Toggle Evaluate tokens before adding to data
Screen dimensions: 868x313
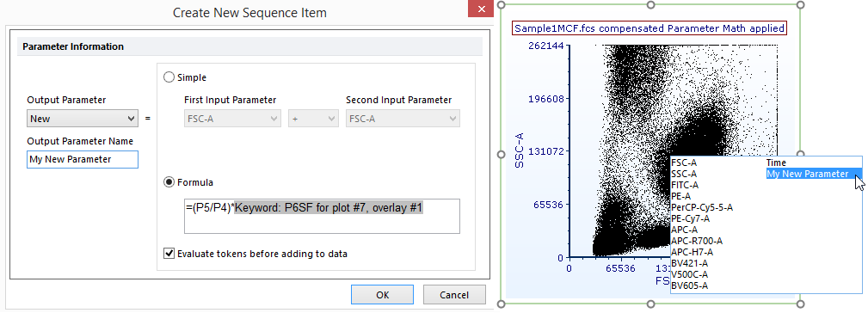pyautogui.click(x=169, y=254)
